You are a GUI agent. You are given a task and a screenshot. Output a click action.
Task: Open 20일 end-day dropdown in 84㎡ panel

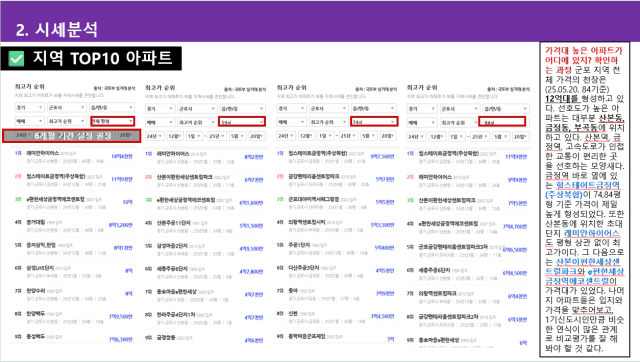tap(521, 136)
